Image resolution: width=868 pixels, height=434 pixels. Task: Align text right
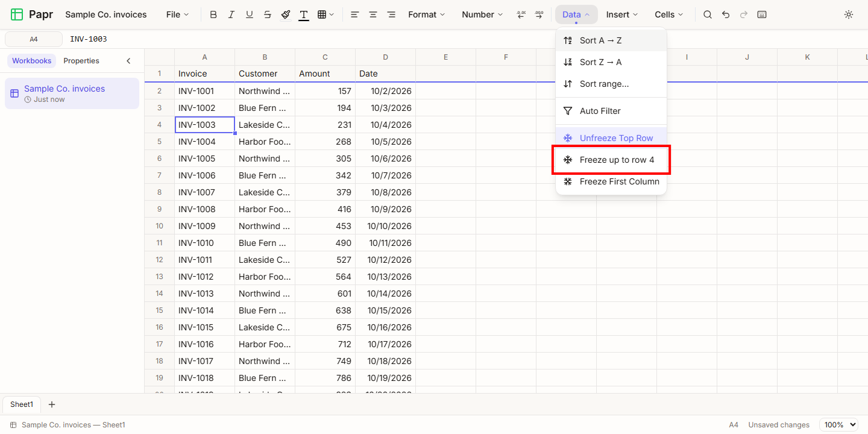(391, 14)
